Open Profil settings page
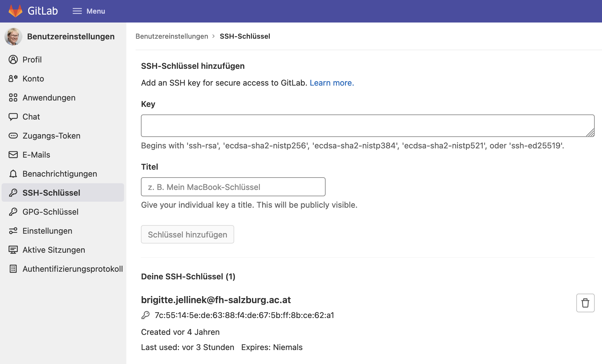 pyautogui.click(x=63, y=60)
